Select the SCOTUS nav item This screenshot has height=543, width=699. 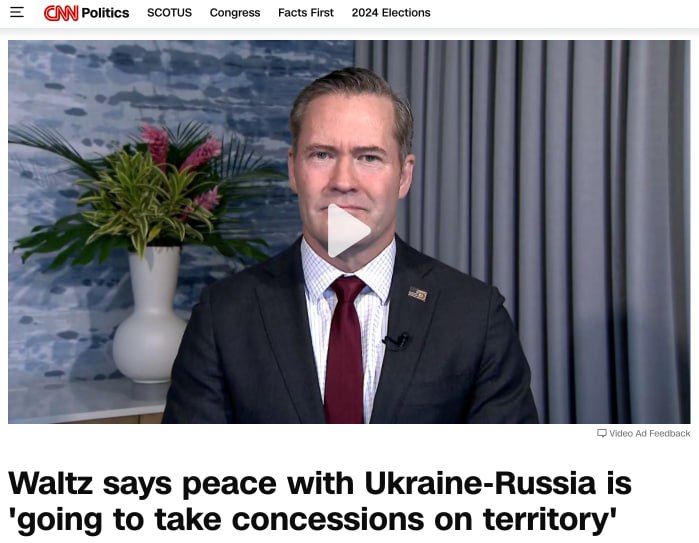click(x=169, y=12)
